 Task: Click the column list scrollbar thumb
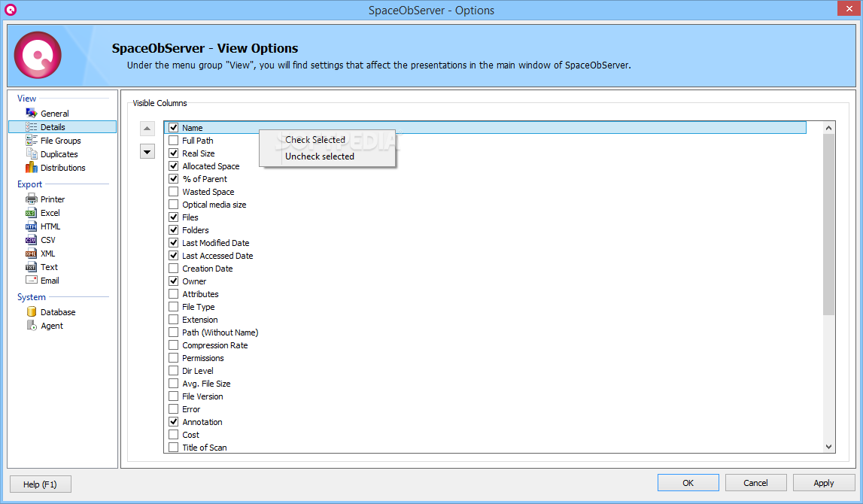coord(829,224)
